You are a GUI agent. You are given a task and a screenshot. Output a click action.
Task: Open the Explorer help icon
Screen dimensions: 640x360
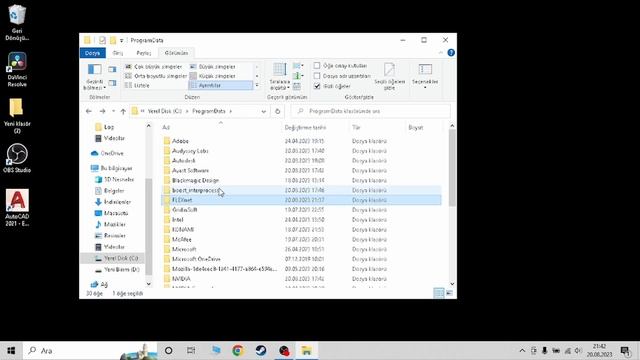(x=451, y=53)
